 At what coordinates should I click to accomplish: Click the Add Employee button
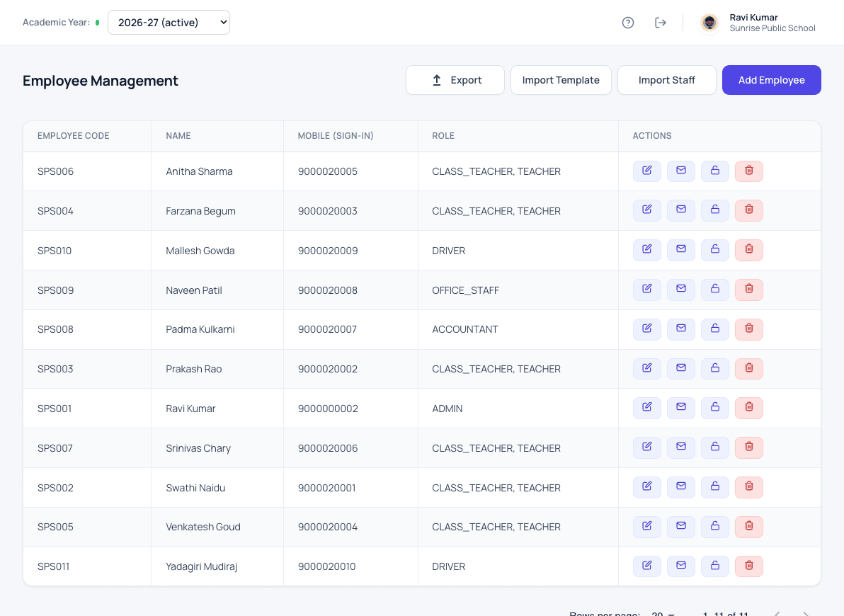point(771,80)
